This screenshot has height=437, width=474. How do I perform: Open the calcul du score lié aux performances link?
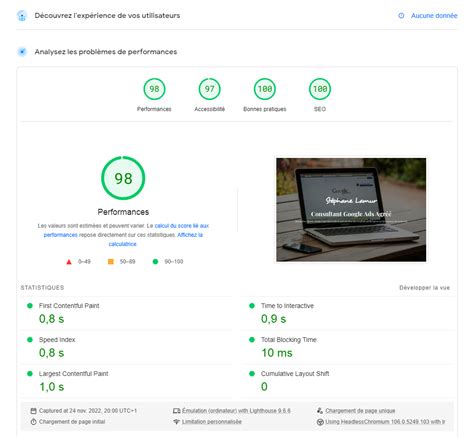click(x=126, y=230)
